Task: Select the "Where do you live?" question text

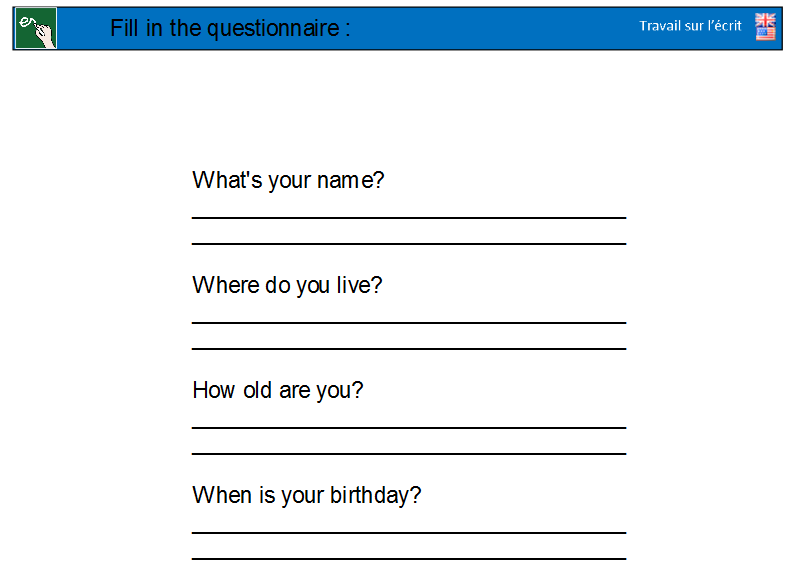Action: point(287,286)
